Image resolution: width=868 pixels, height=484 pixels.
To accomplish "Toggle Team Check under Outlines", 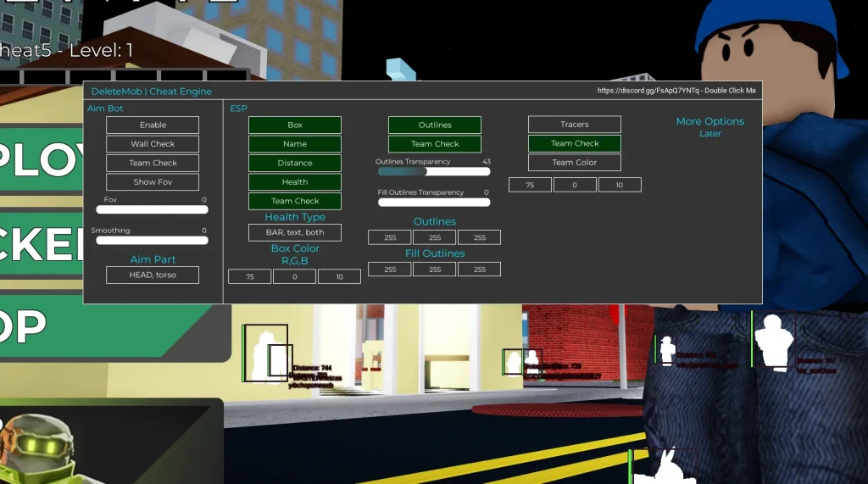I will pos(435,144).
